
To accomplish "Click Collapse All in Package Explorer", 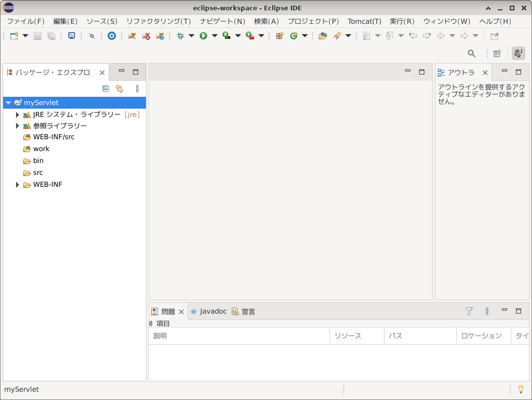I will (106, 88).
